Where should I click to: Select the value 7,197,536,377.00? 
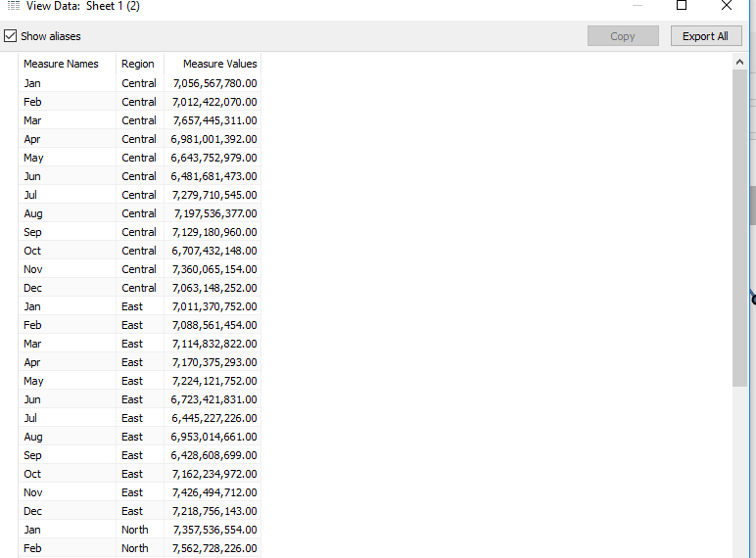coord(215,213)
